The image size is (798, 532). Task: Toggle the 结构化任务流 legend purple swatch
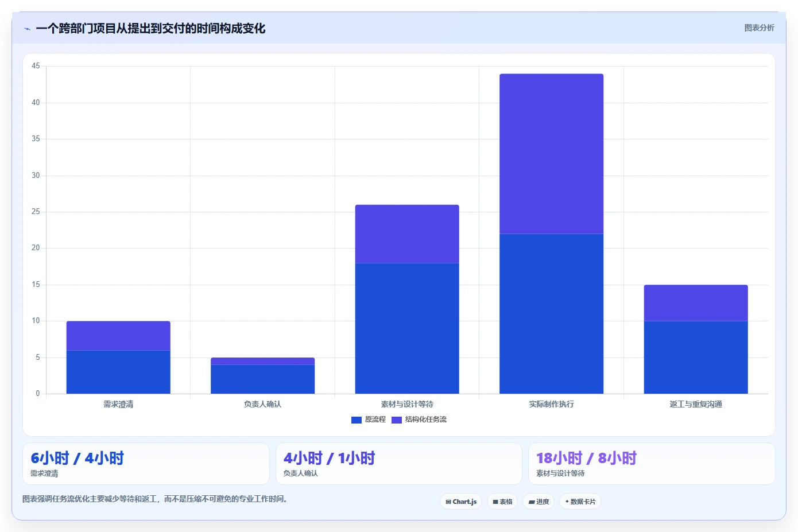[x=397, y=420]
